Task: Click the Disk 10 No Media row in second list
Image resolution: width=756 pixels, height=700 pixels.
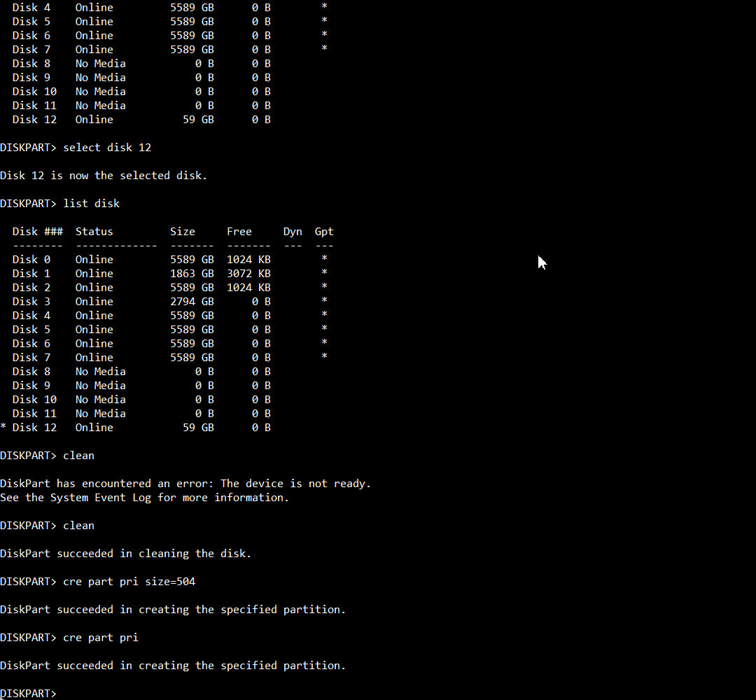Action: point(141,399)
